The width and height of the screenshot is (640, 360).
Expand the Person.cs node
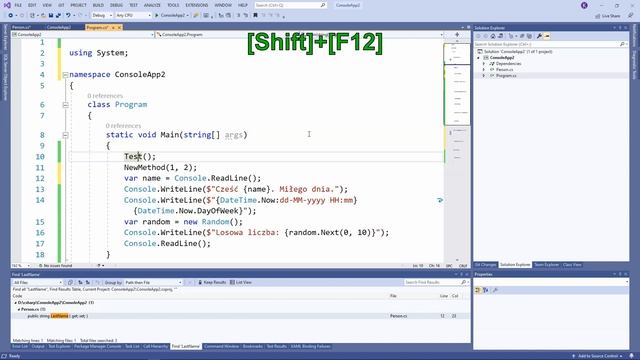(x=484, y=70)
